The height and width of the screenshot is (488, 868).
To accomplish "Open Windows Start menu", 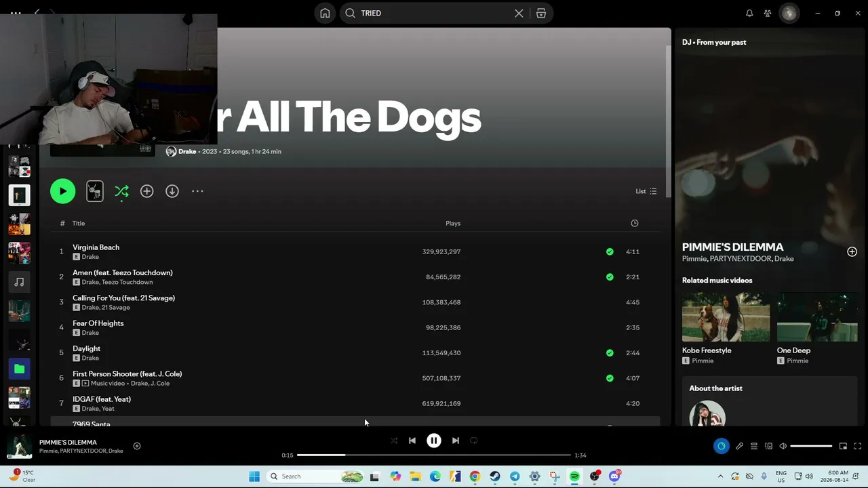I will [x=254, y=476].
